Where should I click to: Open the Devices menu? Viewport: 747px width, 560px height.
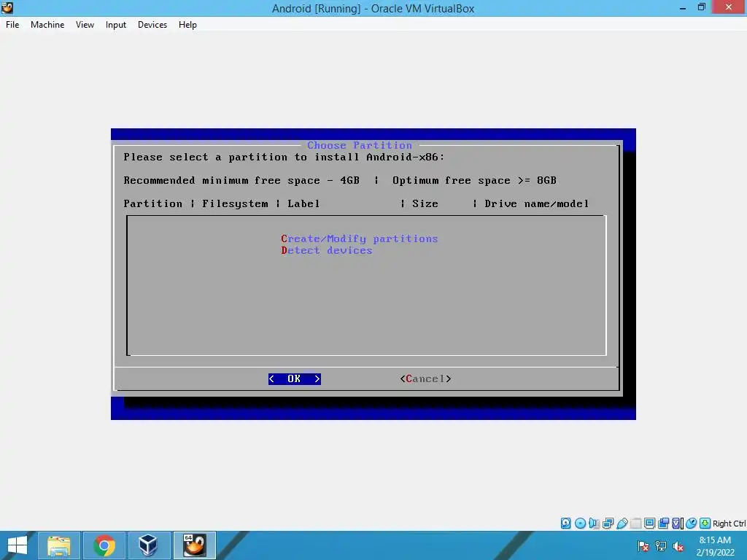click(152, 25)
